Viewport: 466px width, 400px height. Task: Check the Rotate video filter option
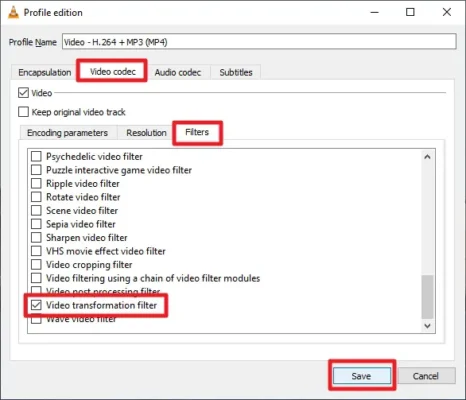[x=36, y=197]
